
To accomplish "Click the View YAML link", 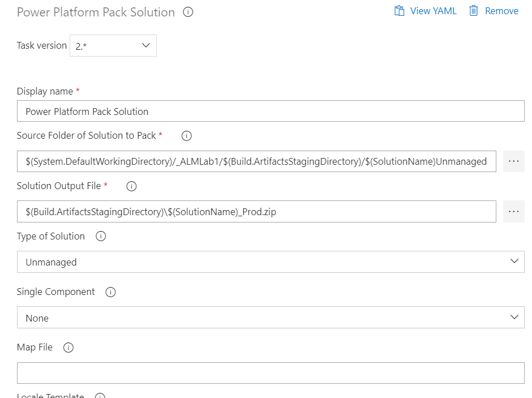I will 434,11.
